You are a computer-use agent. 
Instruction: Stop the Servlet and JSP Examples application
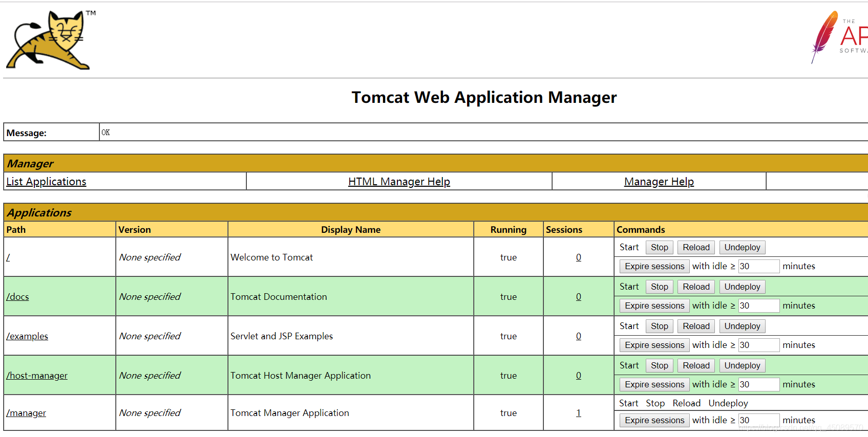660,326
